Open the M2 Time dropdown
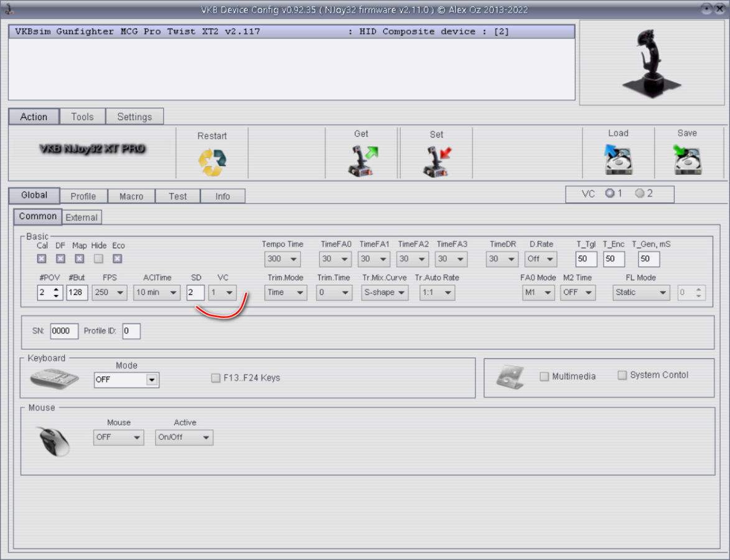730x560 pixels. (x=578, y=292)
